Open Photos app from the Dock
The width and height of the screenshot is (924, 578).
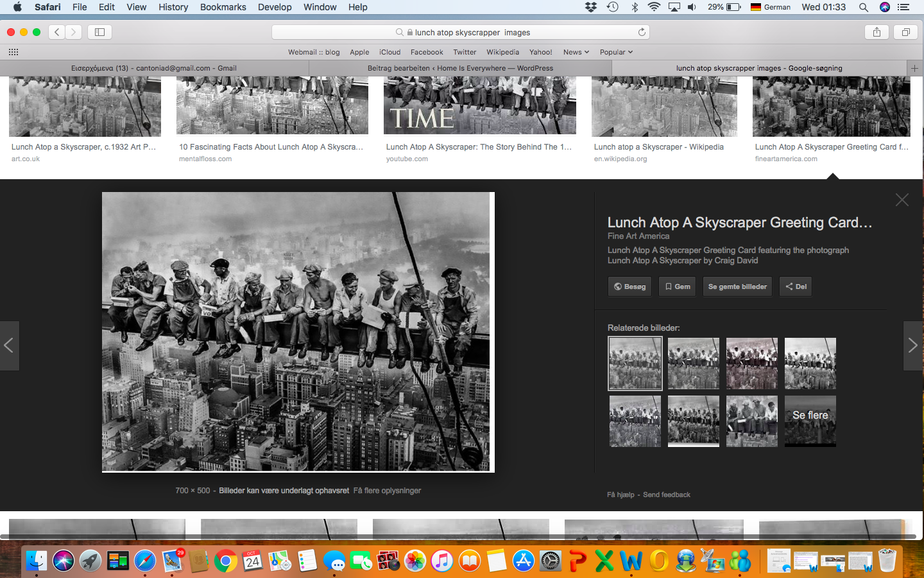(x=415, y=561)
